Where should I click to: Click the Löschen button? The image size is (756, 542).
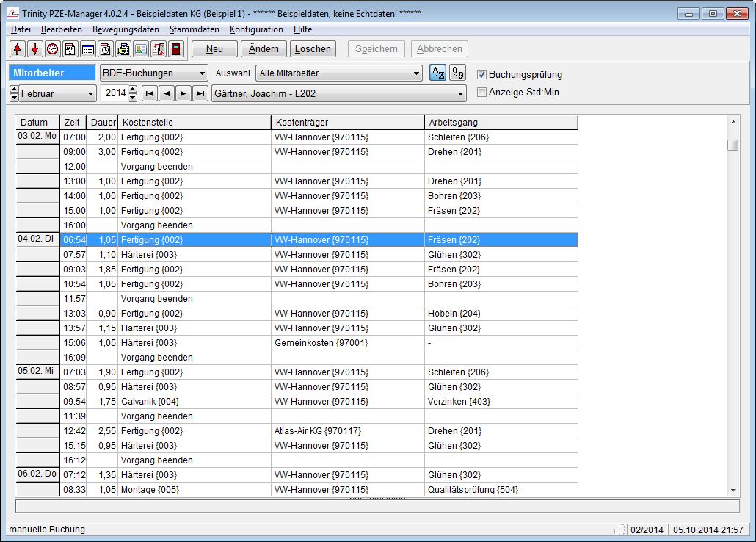point(313,49)
